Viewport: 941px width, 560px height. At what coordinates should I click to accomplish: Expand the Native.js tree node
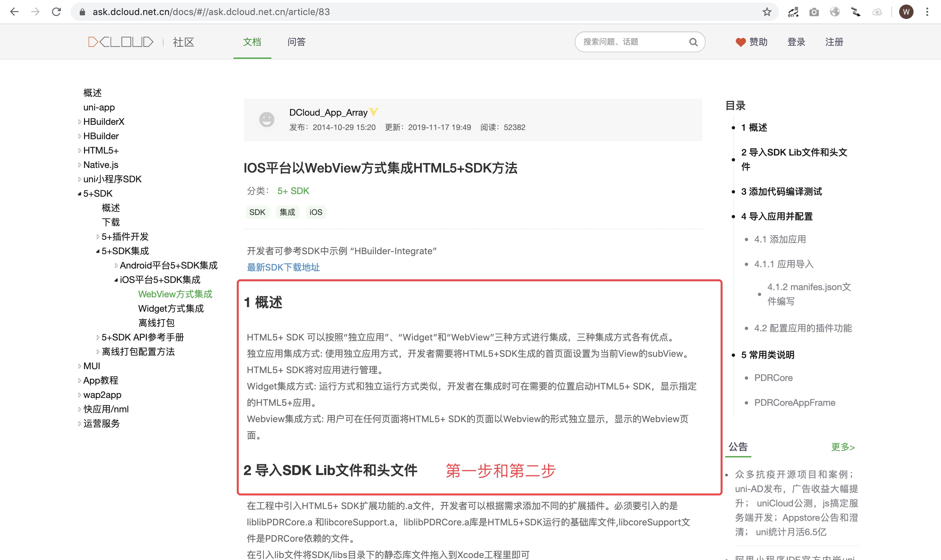[x=79, y=165]
